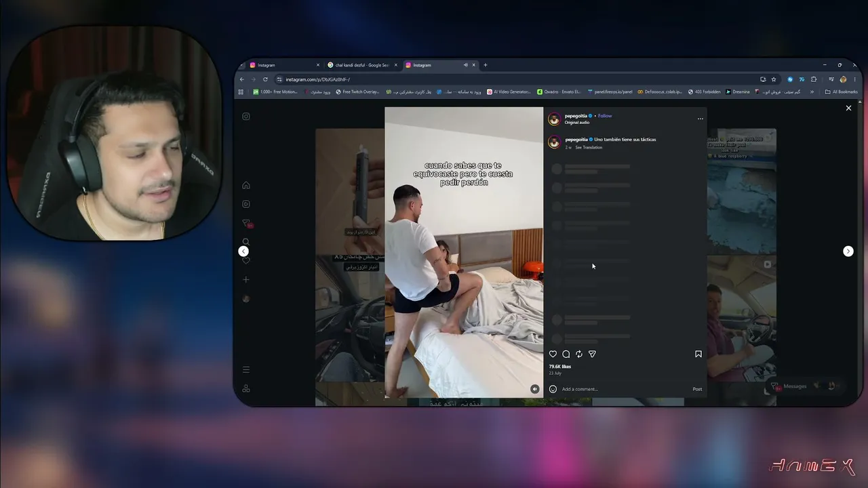Expand the bookmarks overflow chevron
The width and height of the screenshot is (868, 488).
812,91
